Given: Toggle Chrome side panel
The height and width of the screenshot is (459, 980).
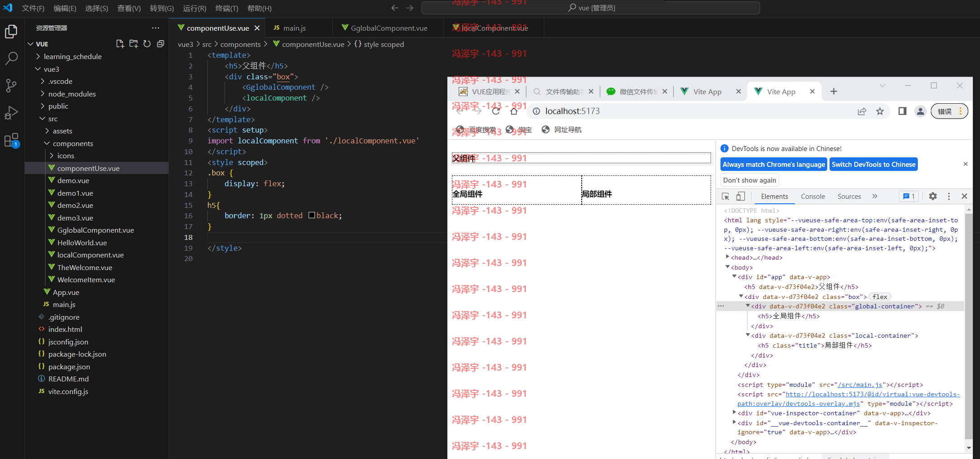Looking at the screenshot, I should [x=902, y=111].
